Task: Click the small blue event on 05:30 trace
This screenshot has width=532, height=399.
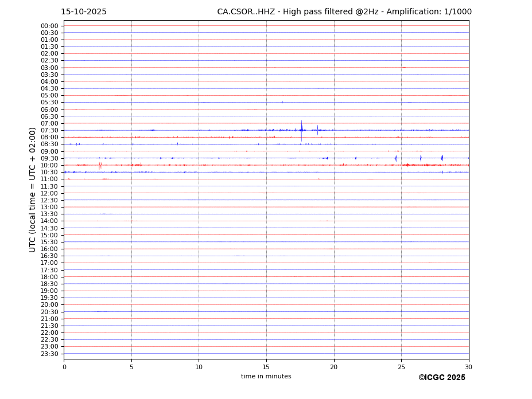Action: (282, 102)
